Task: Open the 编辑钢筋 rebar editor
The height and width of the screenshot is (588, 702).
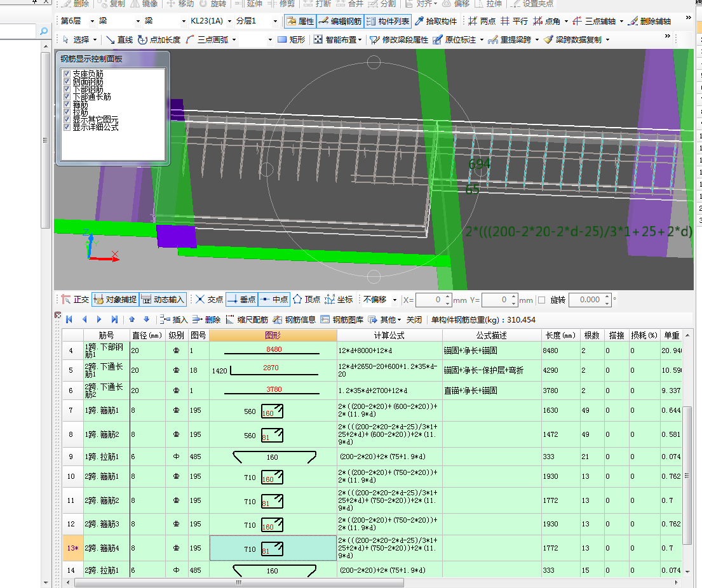Action: coord(341,21)
